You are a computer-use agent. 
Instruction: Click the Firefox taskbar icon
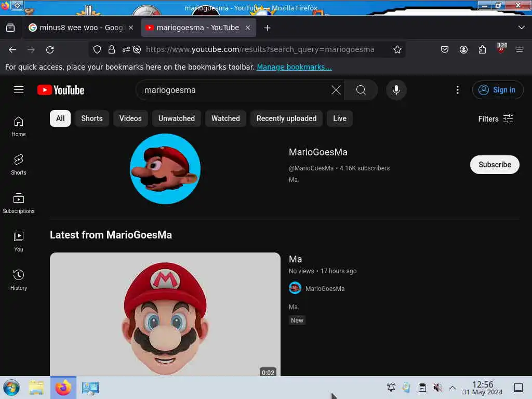(x=63, y=388)
